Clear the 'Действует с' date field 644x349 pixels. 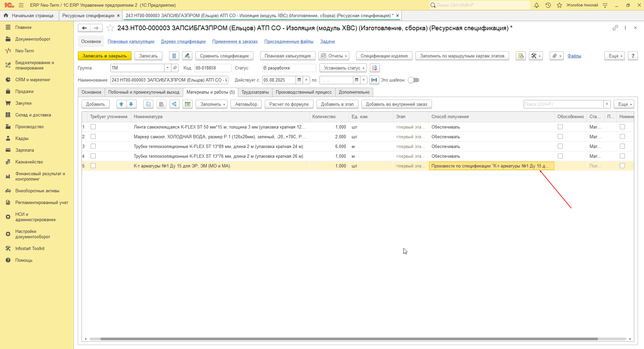[x=306, y=80]
